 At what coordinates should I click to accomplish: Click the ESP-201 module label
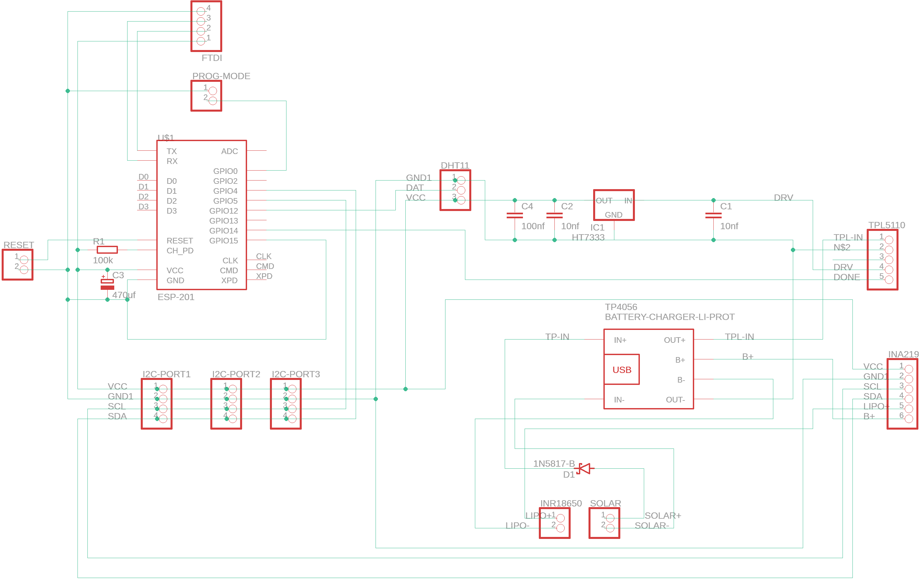(x=176, y=297)
